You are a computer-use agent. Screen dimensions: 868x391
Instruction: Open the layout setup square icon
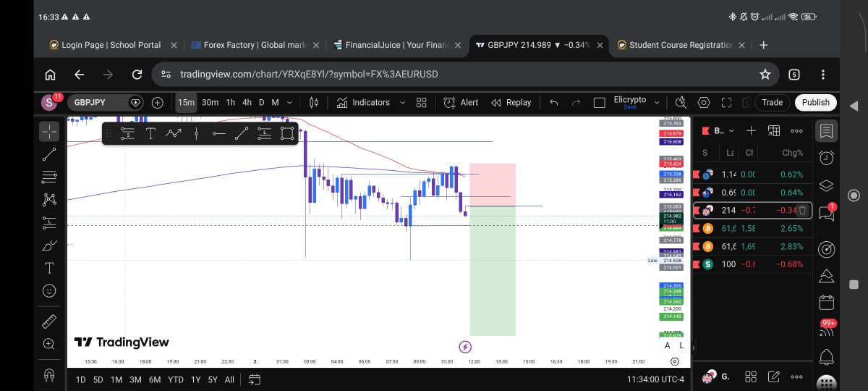click(599, 103)
